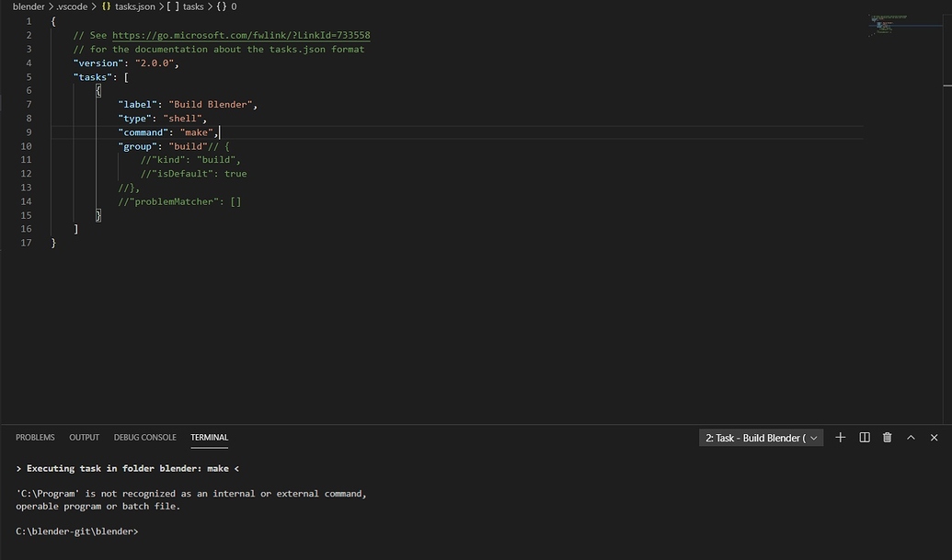Click the vertical scrollbar of the editor
Viewport: 952px width, 560px height.
947,219
